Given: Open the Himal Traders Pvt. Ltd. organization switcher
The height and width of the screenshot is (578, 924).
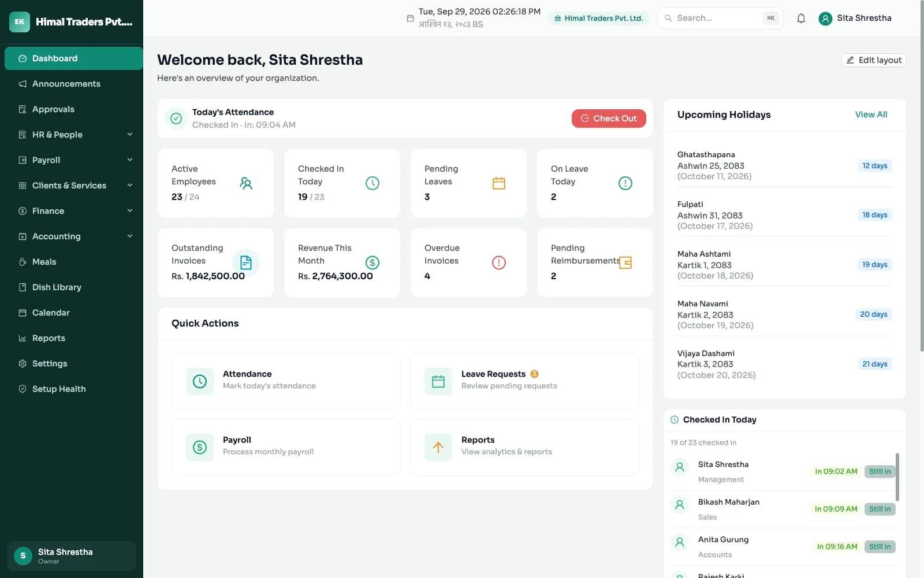Looking at the screenshot, I should [599, 18].
